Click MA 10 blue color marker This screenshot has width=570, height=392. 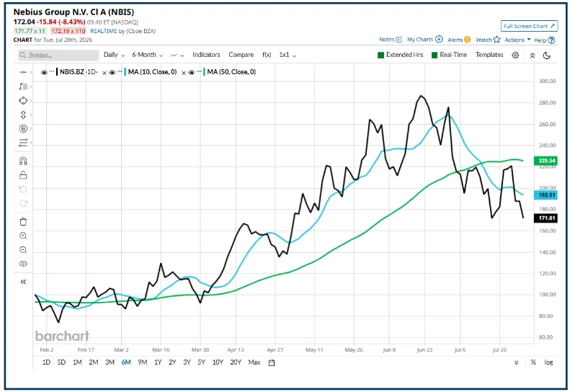point(125,72)
